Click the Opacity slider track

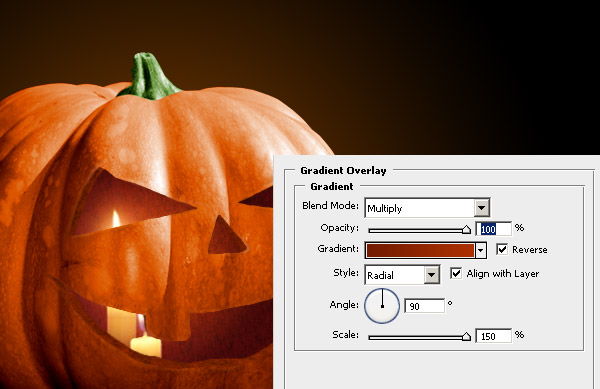[x=416, y=231]
